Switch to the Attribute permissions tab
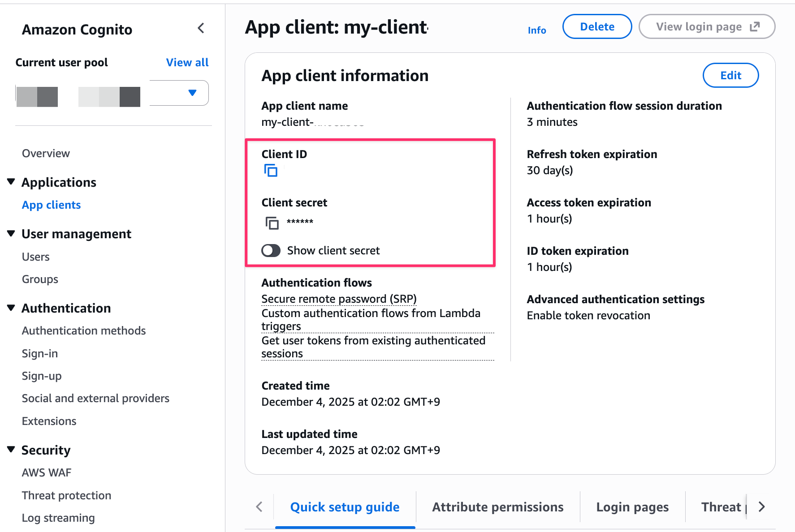Screen dimensions: 795x532 [x=497, y=507]
